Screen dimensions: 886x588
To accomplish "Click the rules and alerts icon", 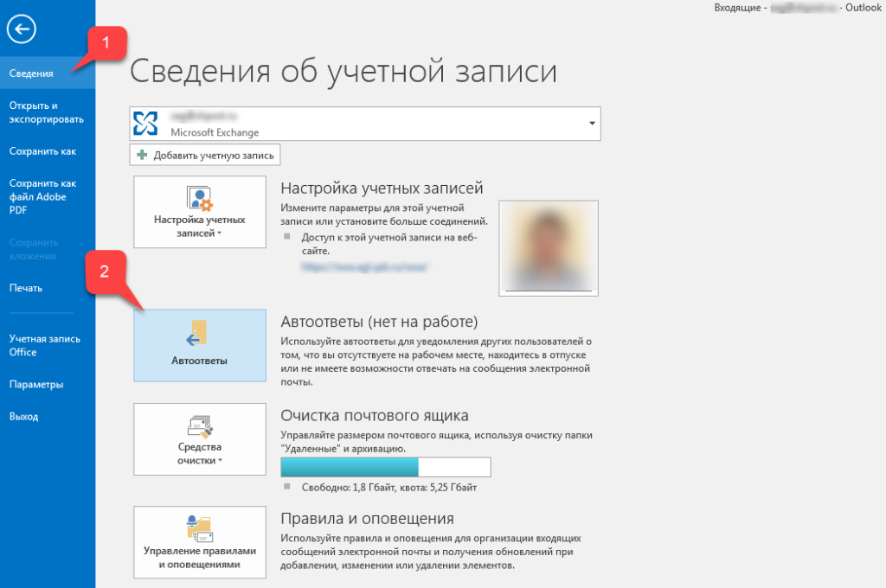I will coord(199,528).
